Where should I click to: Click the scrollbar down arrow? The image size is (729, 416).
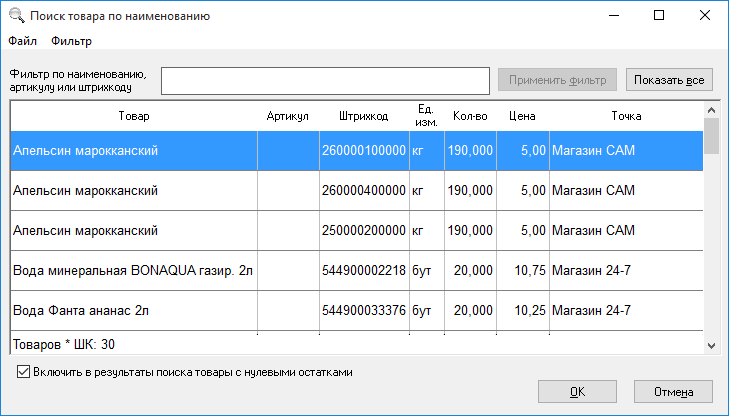point(711,345)
